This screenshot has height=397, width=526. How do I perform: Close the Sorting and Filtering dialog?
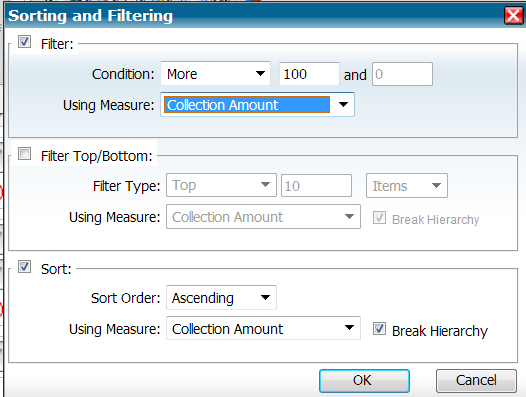pos(514,15)
